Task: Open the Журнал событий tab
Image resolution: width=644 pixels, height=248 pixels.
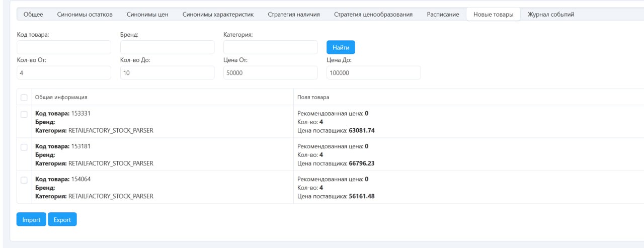Action: pyautogui.click(x=550, y=15)
